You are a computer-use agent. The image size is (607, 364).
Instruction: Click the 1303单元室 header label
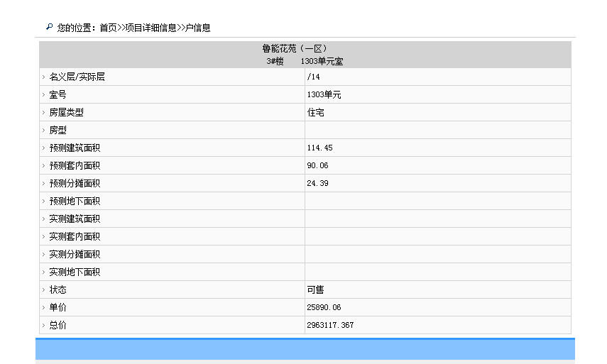[x=322, y=61]
